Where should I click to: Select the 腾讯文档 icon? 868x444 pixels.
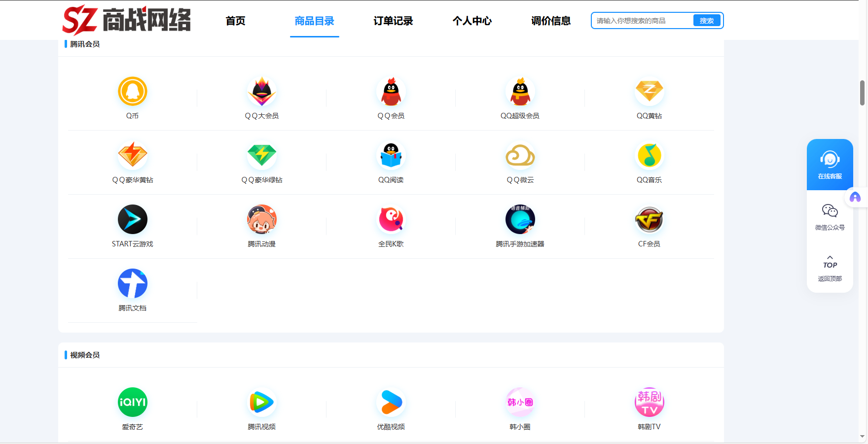133,283
